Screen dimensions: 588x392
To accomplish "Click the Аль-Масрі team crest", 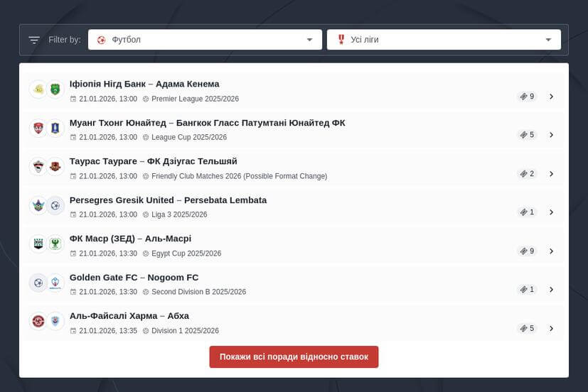I will pos(55,244).
